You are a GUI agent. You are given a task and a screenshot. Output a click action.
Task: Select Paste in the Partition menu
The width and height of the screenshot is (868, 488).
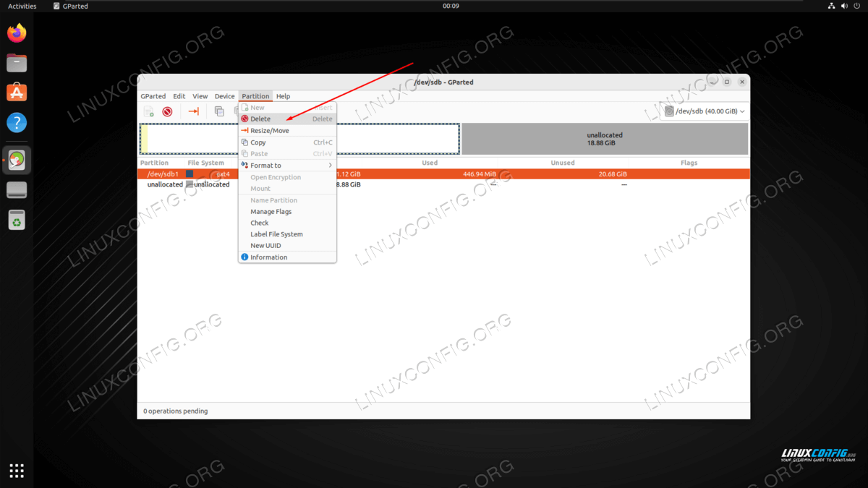pyautogui.click(x=287, y=154)
